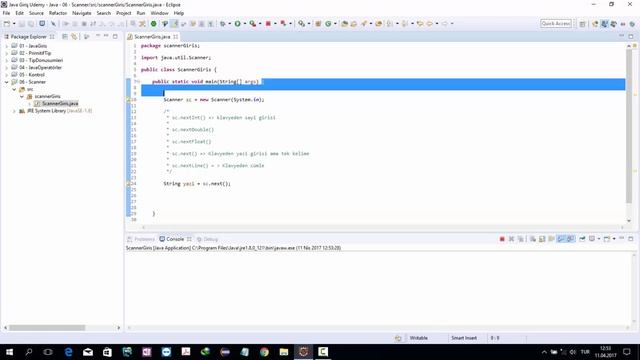The height and width of the screenshot is (360, 640).
Task: Open the Refactor menu
Action: [x=58, y=13]
